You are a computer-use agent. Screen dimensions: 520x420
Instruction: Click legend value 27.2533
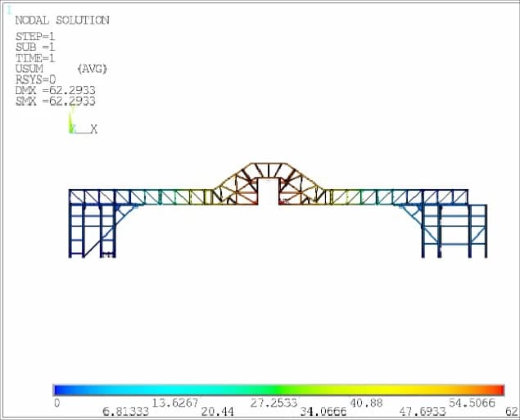pos(274,403)
